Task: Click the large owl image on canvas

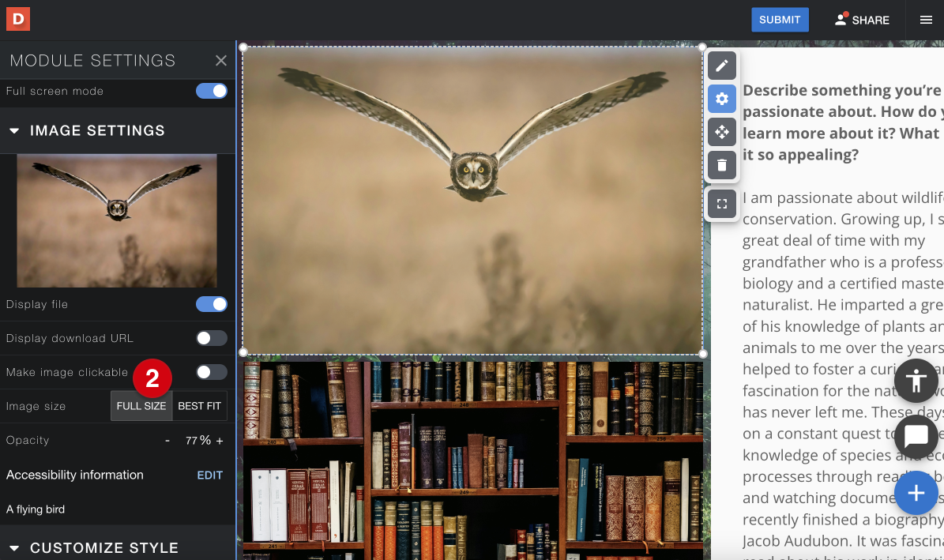Action: point(472,201)
